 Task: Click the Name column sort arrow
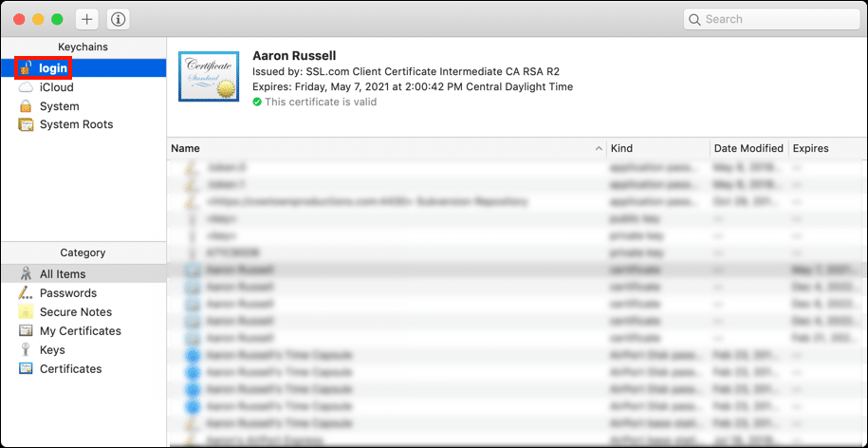pyautogui.click(x=599, y=149)
